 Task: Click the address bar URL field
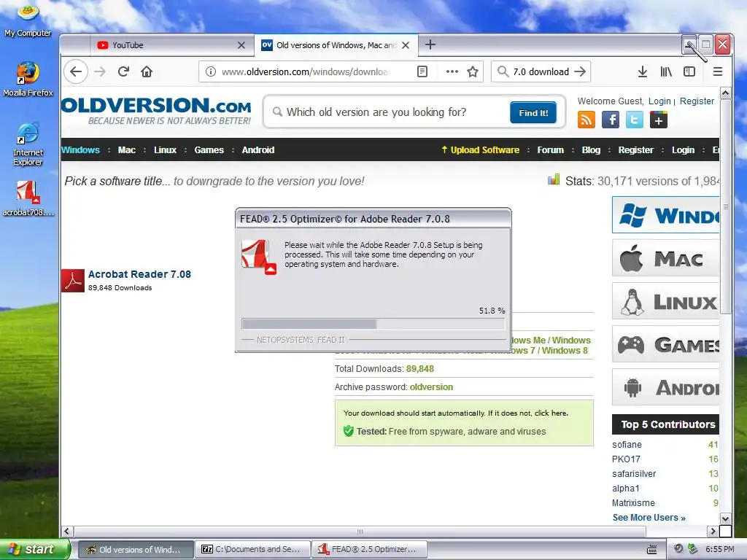[x=305, y=71]
